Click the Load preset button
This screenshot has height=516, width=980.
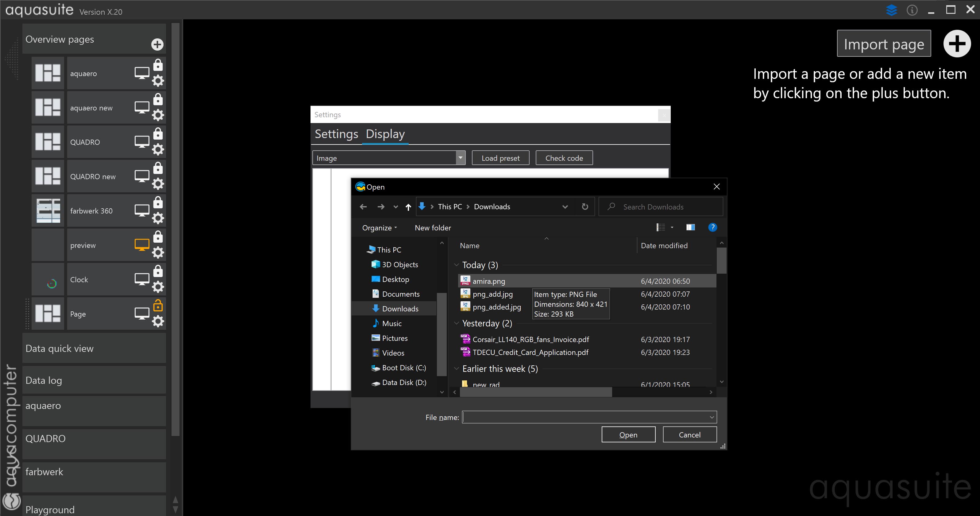pyautogui.click(x=500, y=158)
